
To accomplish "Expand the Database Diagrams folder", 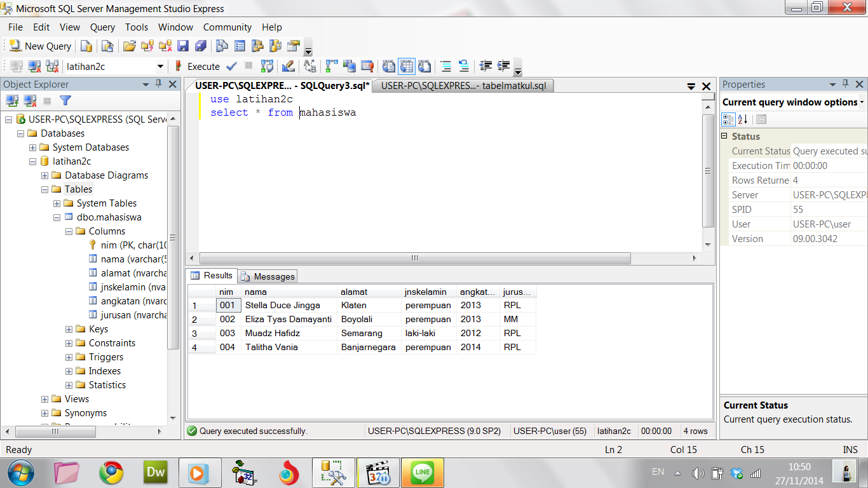I will click(44, 175).
